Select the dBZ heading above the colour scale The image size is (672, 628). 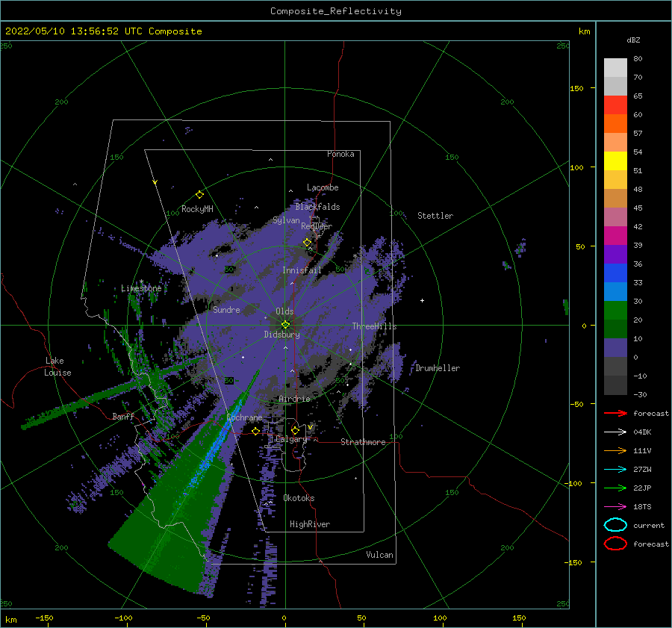coord(633,40)
